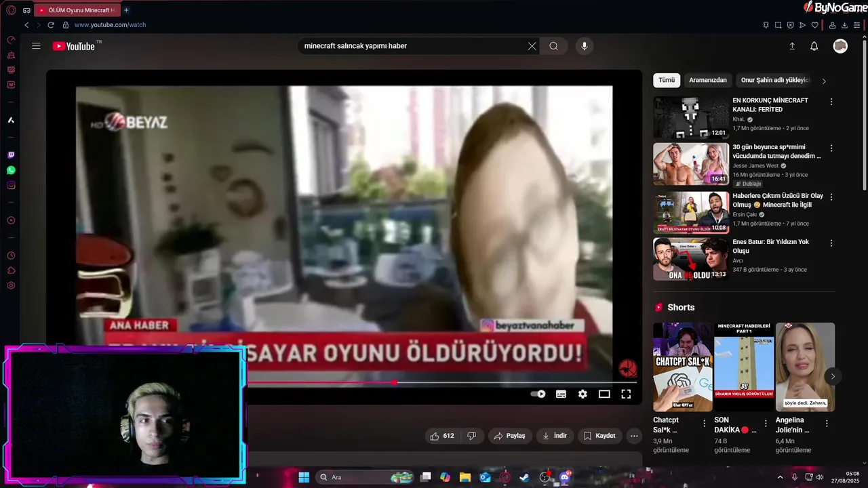The image size is (868, 488).
Task: Download the video with the İndir button
Action: (554, 436)
